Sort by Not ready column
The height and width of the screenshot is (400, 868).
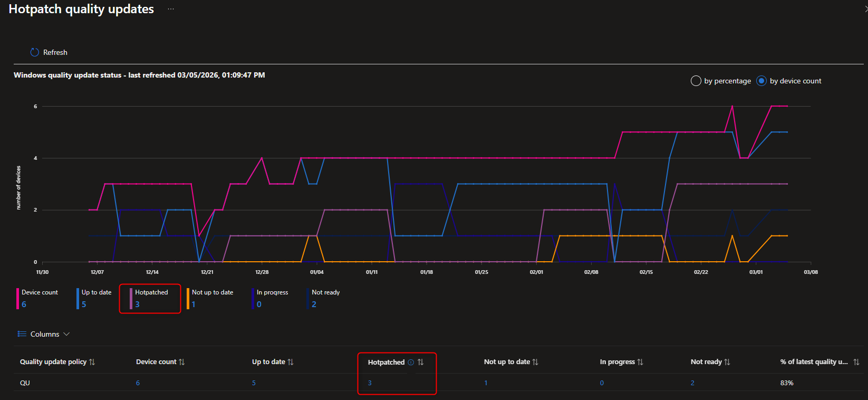727,362
